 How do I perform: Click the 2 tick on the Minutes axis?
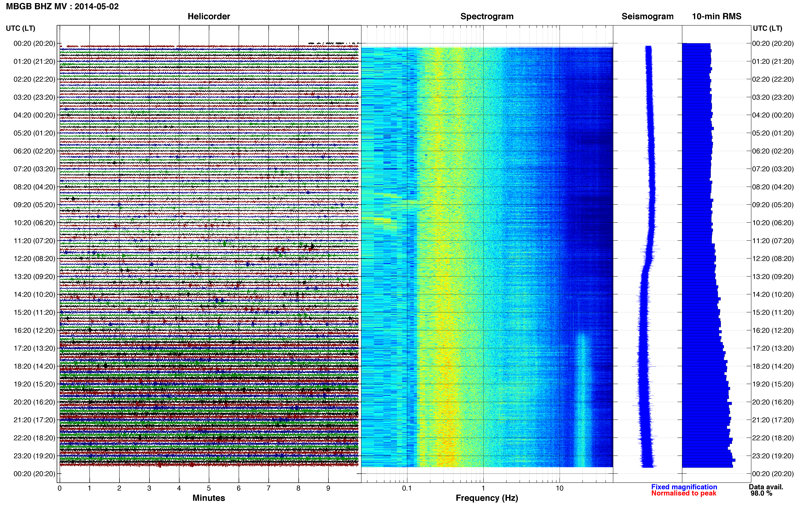pos(119,488)
